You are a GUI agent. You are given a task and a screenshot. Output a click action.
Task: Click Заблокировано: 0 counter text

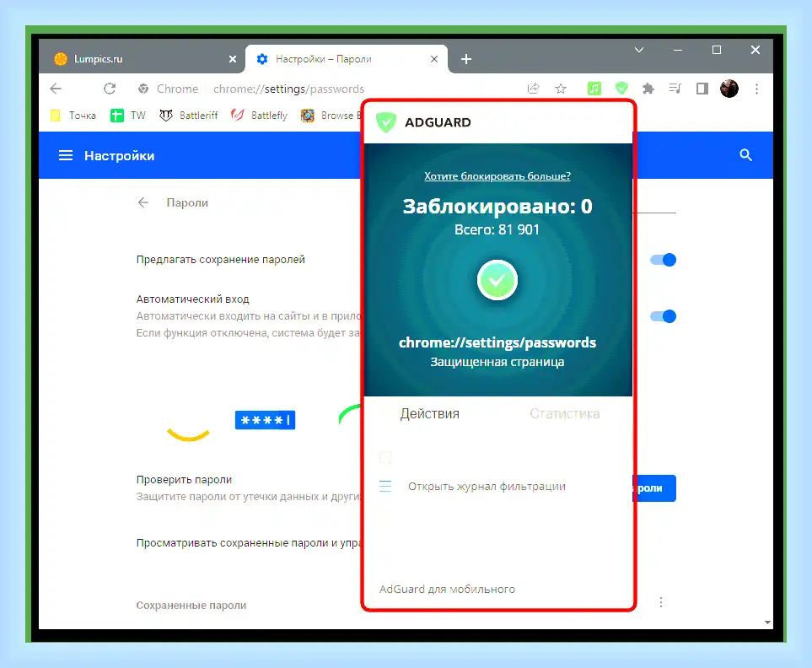[497, 206]
